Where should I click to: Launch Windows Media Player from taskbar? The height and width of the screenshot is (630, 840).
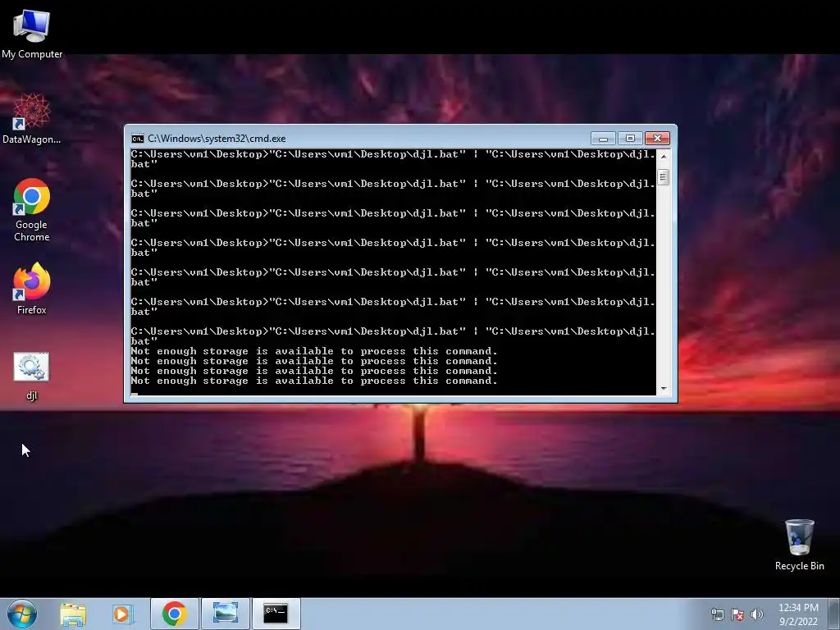tap(123, 614)
